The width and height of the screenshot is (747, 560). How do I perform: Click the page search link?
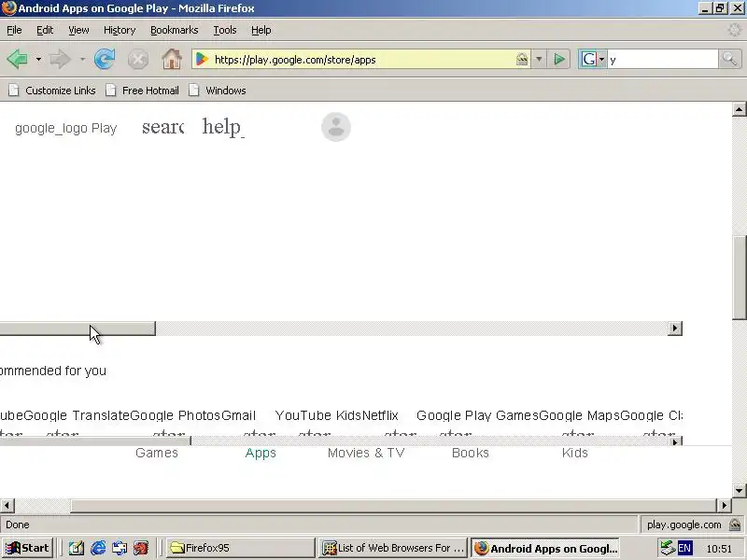click(162, 127)
